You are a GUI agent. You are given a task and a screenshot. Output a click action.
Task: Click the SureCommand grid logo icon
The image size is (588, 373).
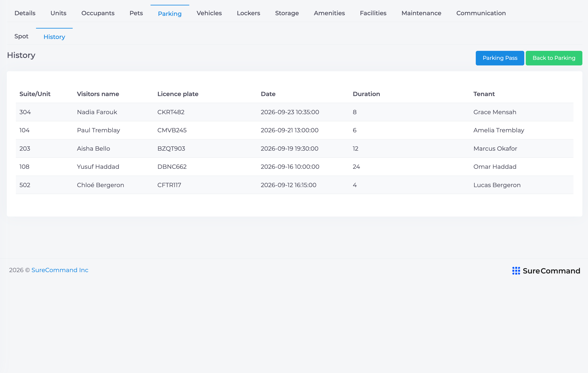click(x=516, y=271)
